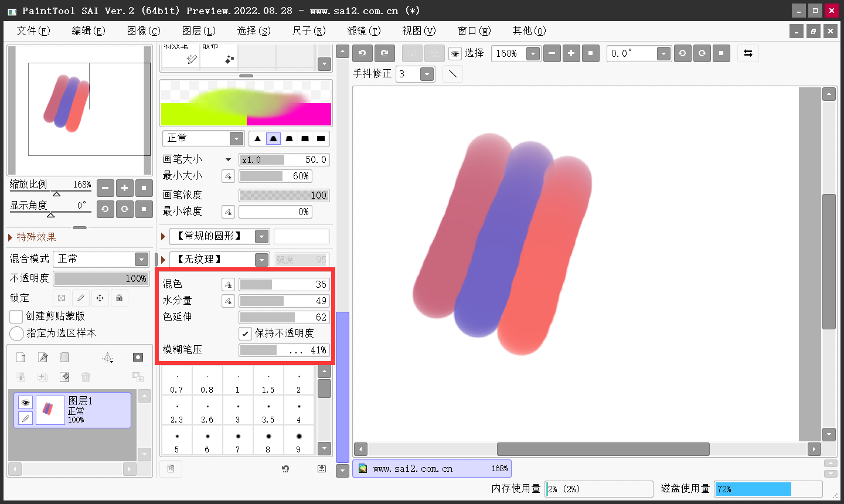
Task: Select brush size preset 0.7
Action: pyautogui.click(x=176, y=382)
